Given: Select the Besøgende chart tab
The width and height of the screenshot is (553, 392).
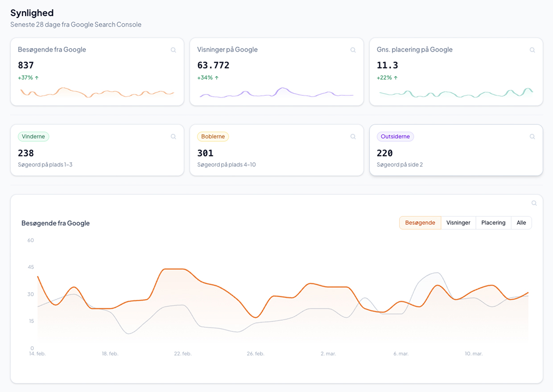Looking at the screenshot, I should click(420, 223).
